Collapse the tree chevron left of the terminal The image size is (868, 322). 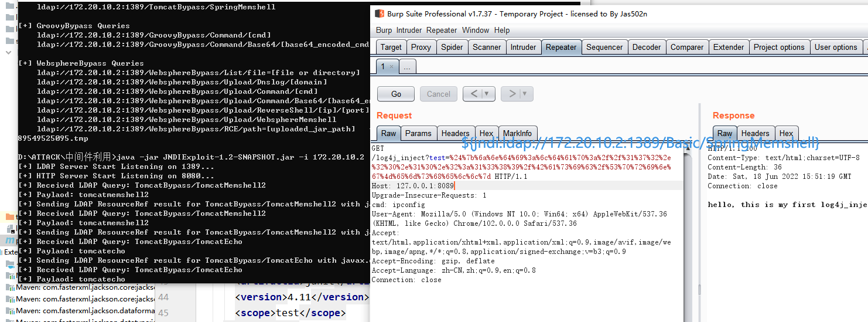pos(9,52)
